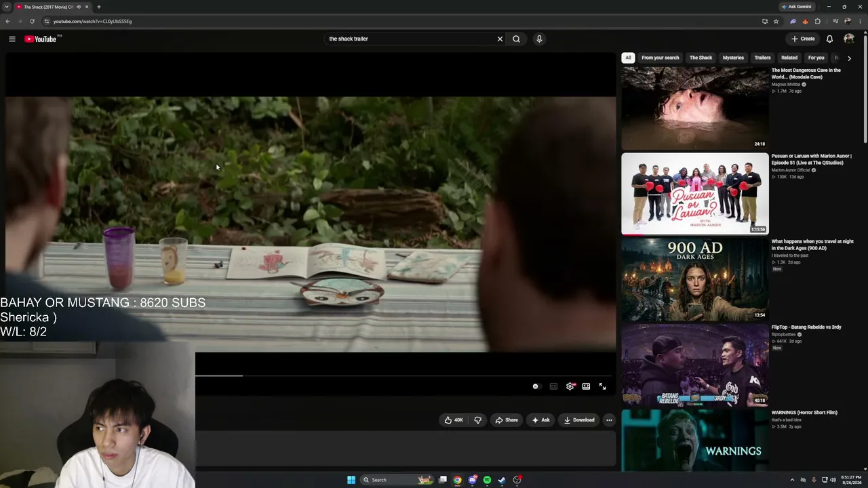Clear the search box text
The width and height of the screenshot is (868, 488).
[500, 39]
